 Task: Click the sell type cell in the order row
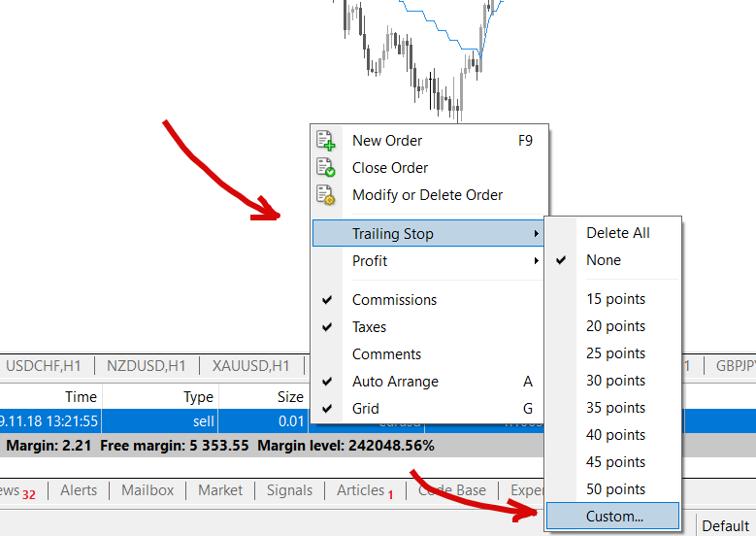160,421
